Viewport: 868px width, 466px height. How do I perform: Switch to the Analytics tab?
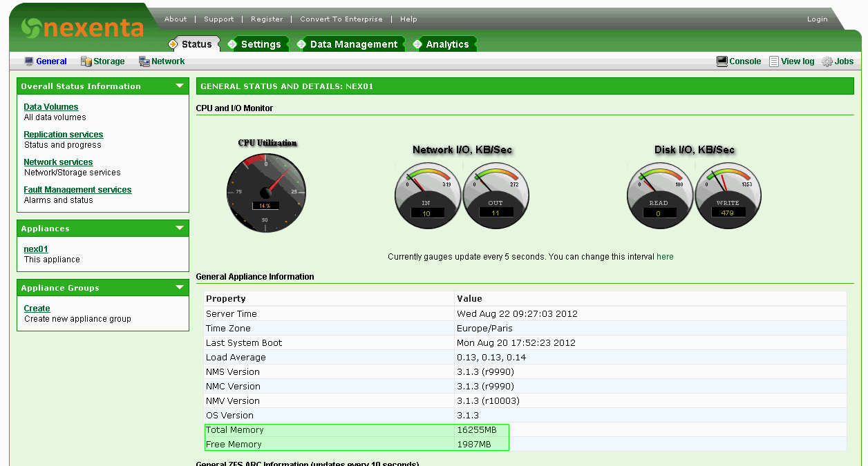(447, 44)
